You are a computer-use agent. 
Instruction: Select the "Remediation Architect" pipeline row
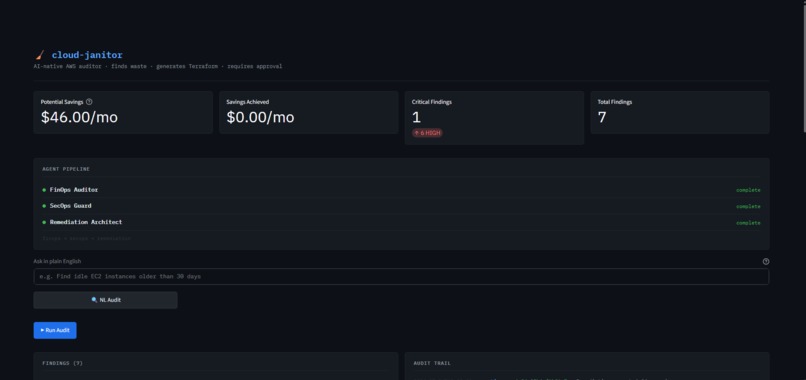pyautogui.click(x=401, y=223)
